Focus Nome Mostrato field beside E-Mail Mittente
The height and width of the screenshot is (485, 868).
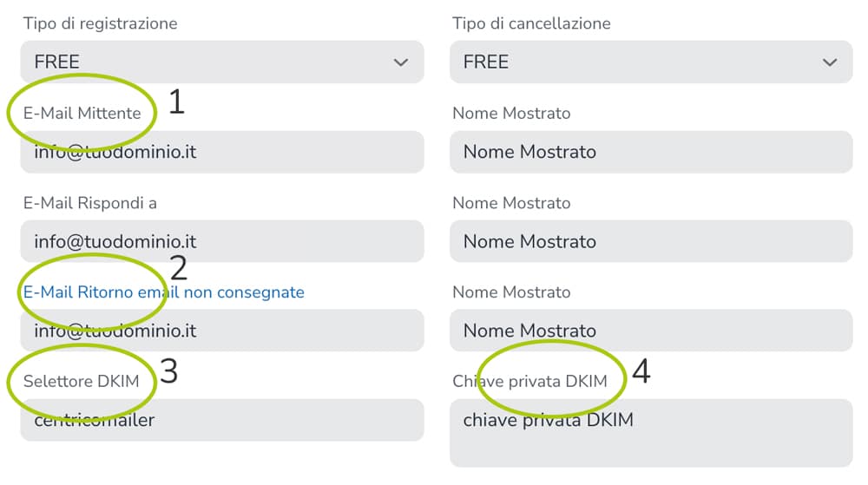(x=651, y=152)
